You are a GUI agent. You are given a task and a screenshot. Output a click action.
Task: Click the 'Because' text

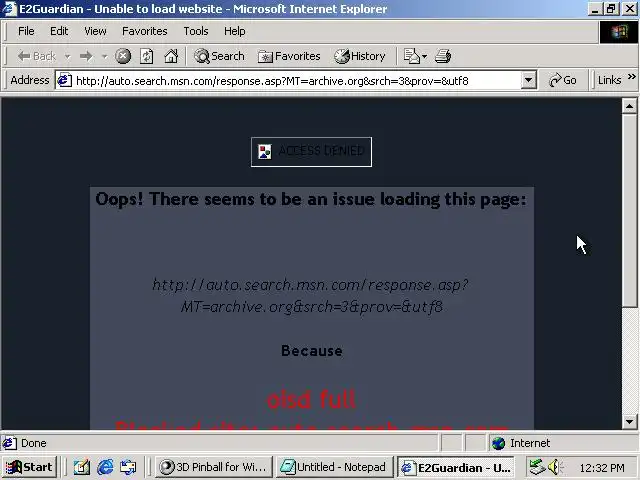point(312,351)
